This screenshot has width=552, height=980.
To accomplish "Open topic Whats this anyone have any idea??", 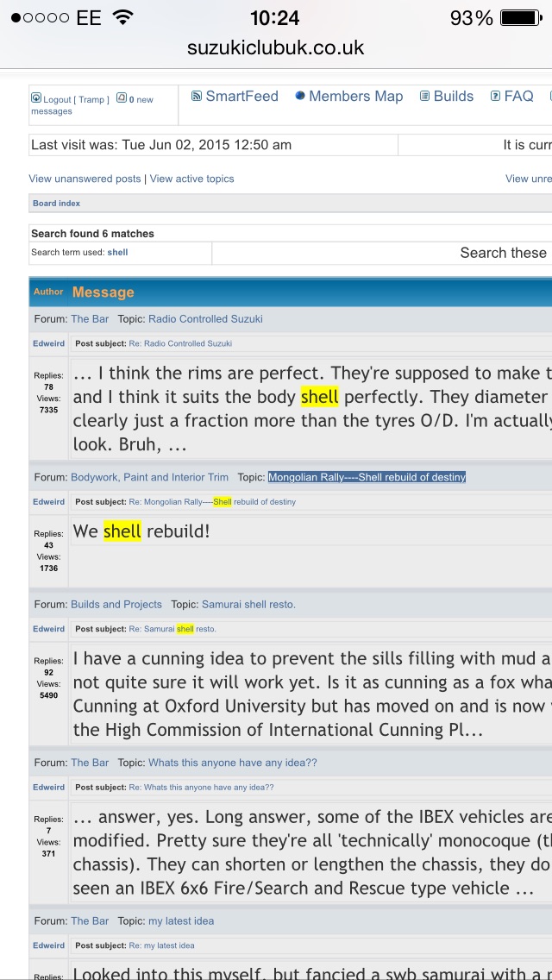I will coord(233,763).
